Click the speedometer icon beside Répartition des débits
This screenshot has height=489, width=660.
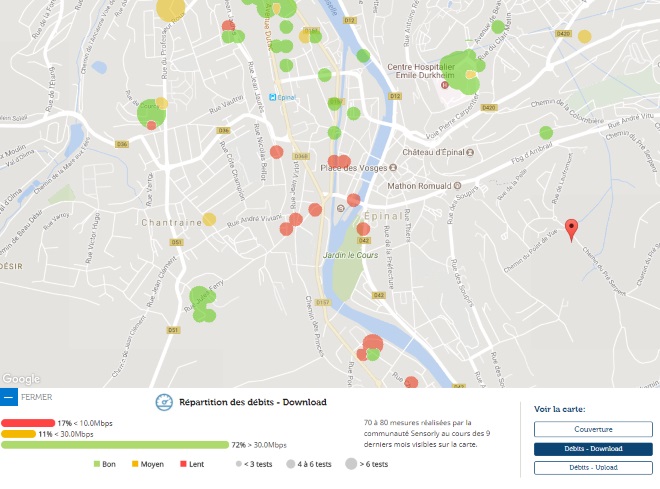[164, 402]
